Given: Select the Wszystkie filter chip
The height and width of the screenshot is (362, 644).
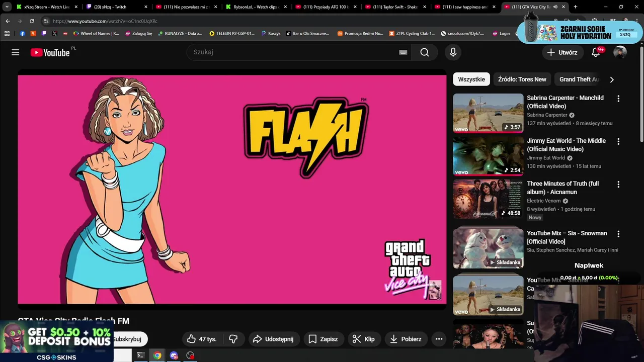Looking at the screenshot, I should click(471, 79).
